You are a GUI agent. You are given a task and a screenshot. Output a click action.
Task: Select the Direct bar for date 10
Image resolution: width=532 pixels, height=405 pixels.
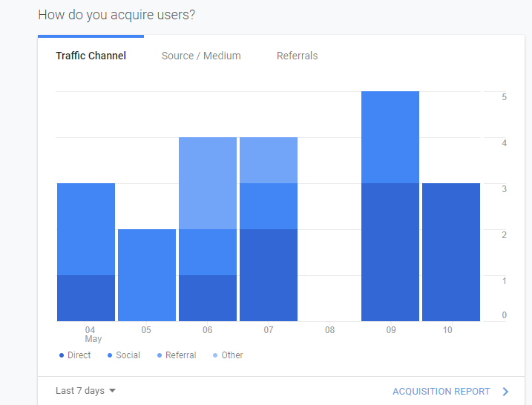click(x=451, y=252)
